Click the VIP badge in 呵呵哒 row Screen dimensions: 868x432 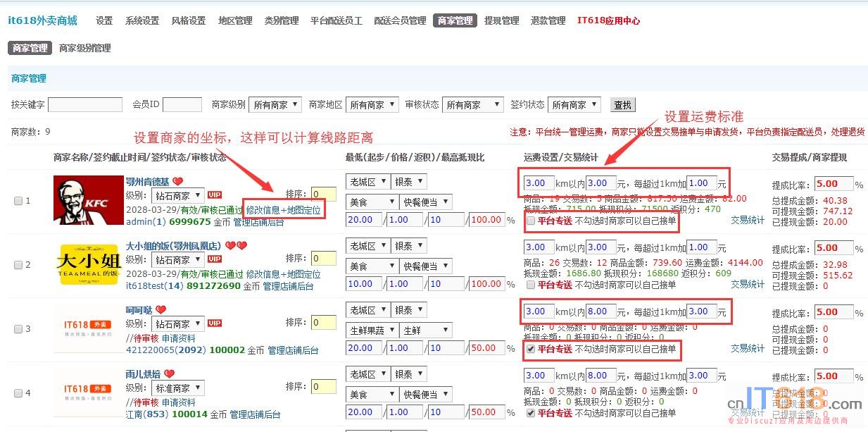click(215, 323)
